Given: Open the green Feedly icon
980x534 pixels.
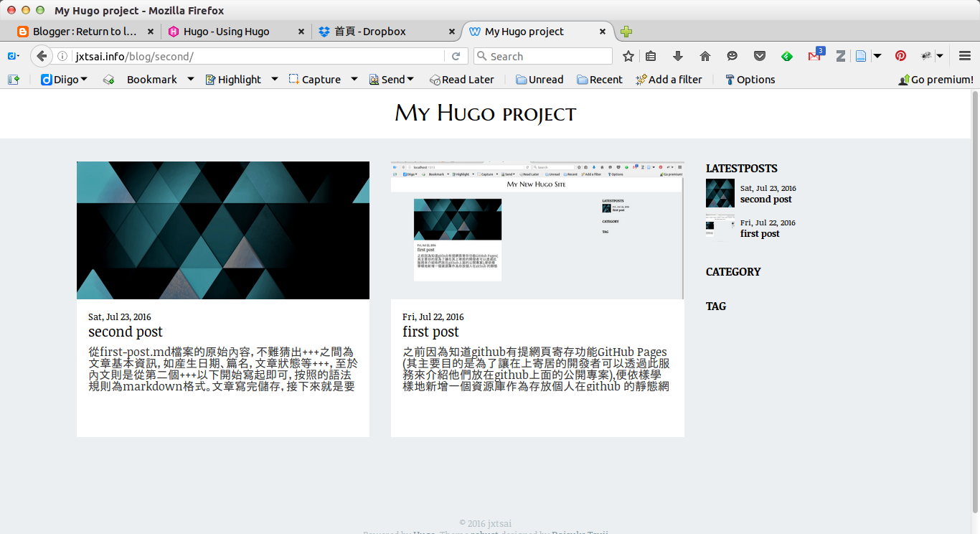Looking at the screenshot, I should point(787,56).
